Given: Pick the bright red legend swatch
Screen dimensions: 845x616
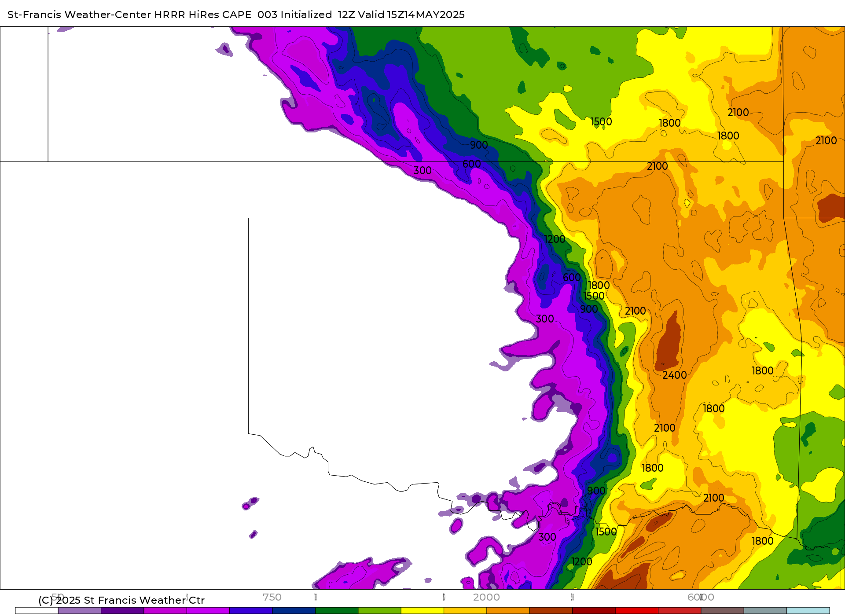Looking at the screenshot, I should 637,610.
